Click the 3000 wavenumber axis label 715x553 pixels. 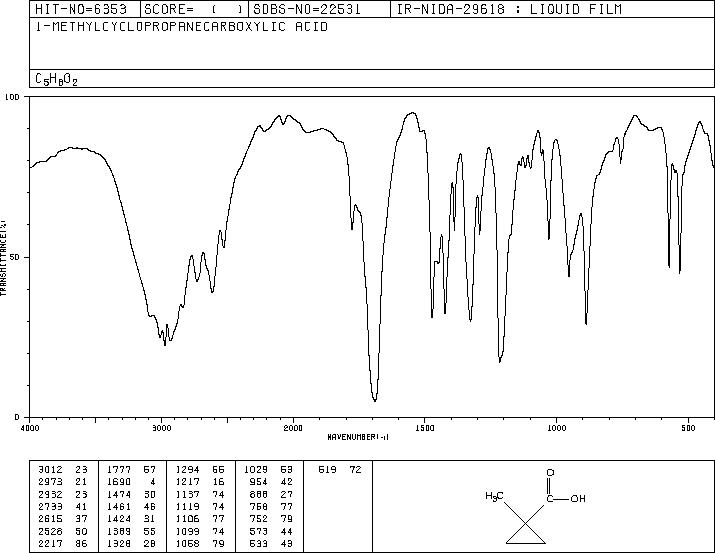[161, 428]
